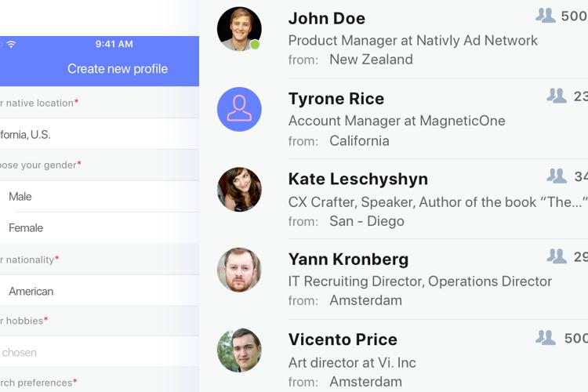Click John Doe's profile photo
The width and height of the screenshot is (588, 392).
click(239, 29)
